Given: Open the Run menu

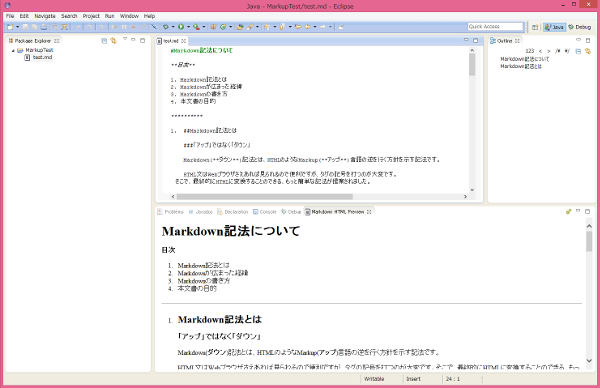Looking at the screenshot, I should click(x=109, y=16).
